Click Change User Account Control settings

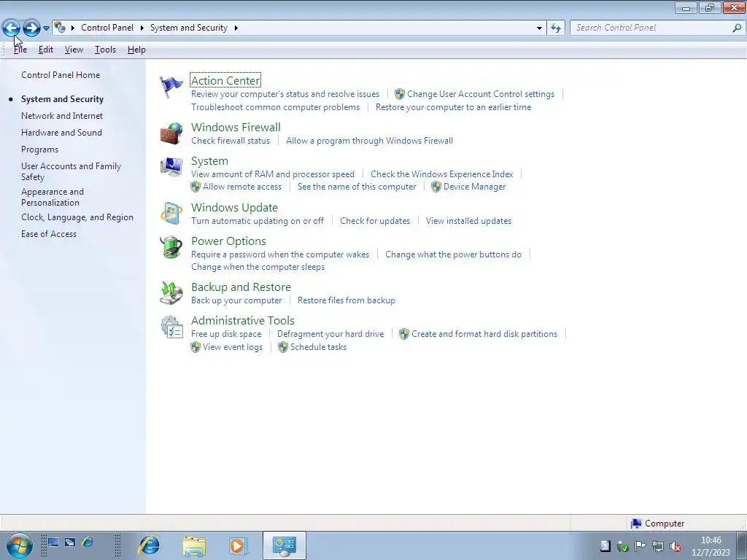point(481,94)
